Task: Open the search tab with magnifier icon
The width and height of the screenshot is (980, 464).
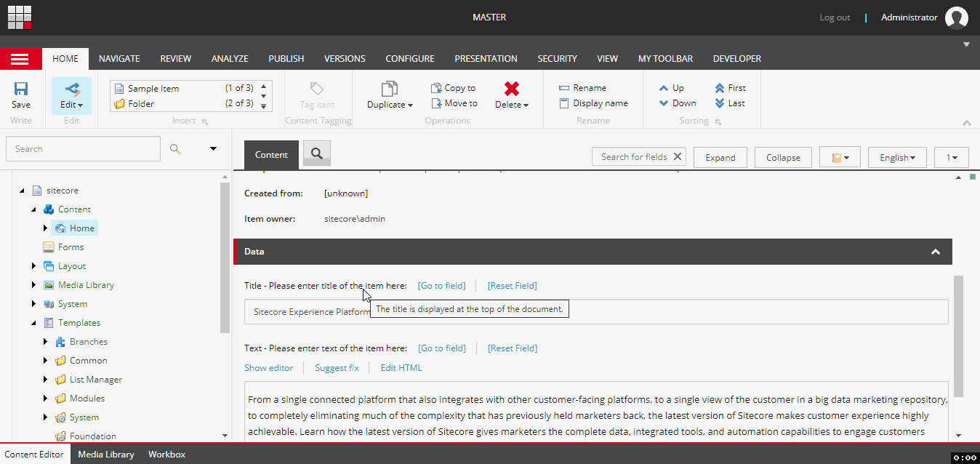Action: [x=317, y=153]
